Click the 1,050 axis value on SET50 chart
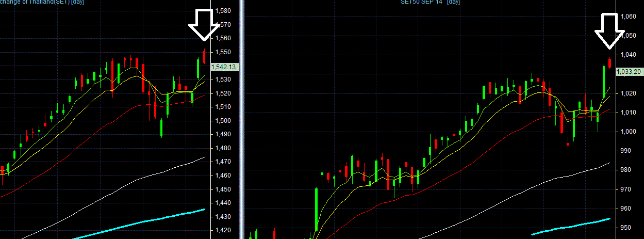This screenshot has height=239, width=644. [x=628, y=36]
